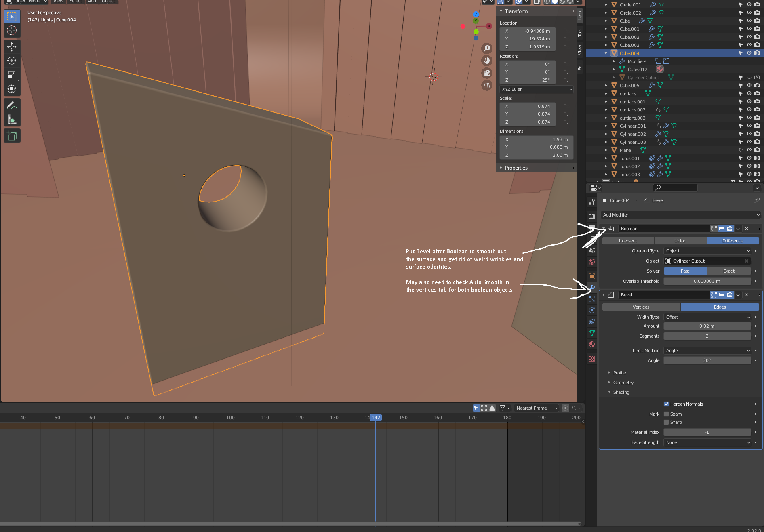
Task: Toggle Boolean modifier render visibility
Action: coord(730,229)
